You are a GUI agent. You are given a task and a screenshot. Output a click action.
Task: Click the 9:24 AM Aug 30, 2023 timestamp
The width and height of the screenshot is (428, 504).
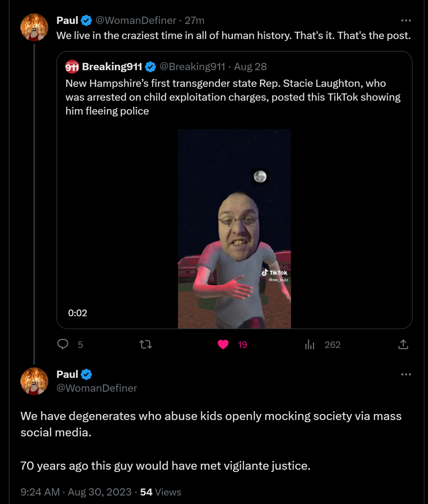[x=76, y=492]
